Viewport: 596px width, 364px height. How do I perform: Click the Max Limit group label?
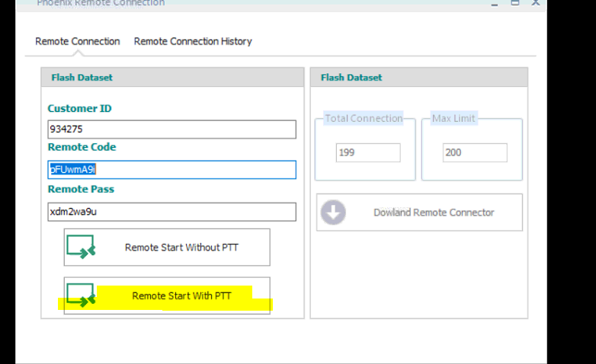click(x=453, y=119)
